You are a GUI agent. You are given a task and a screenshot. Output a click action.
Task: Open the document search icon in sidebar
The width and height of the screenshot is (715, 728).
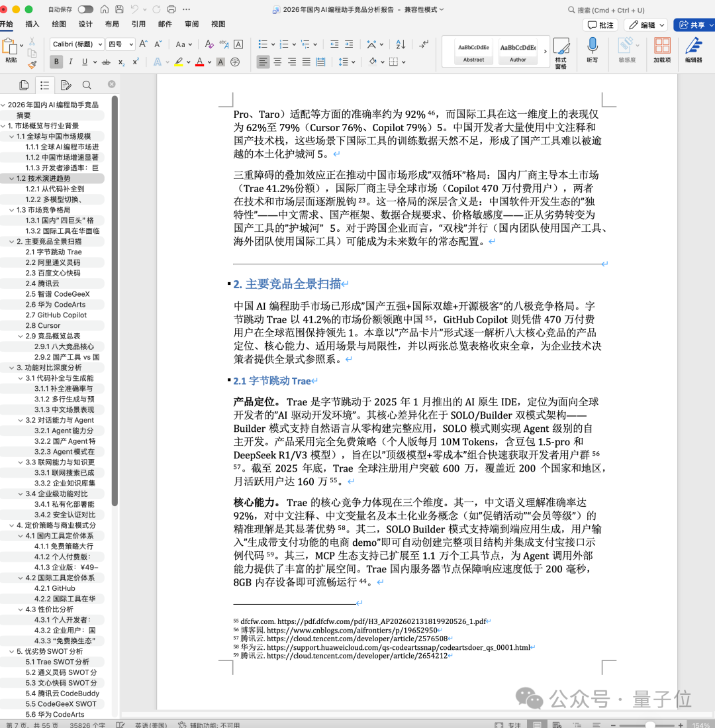(x=87, y=85)
